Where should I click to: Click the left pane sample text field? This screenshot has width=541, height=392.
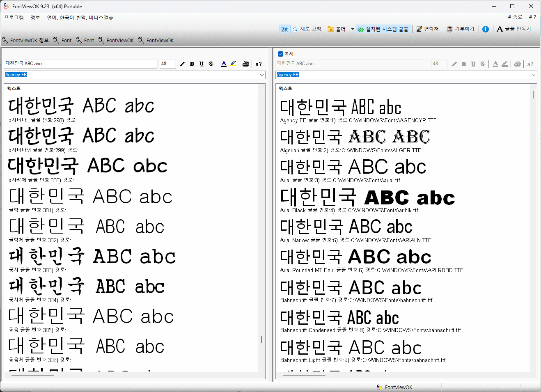pos(80,64)
